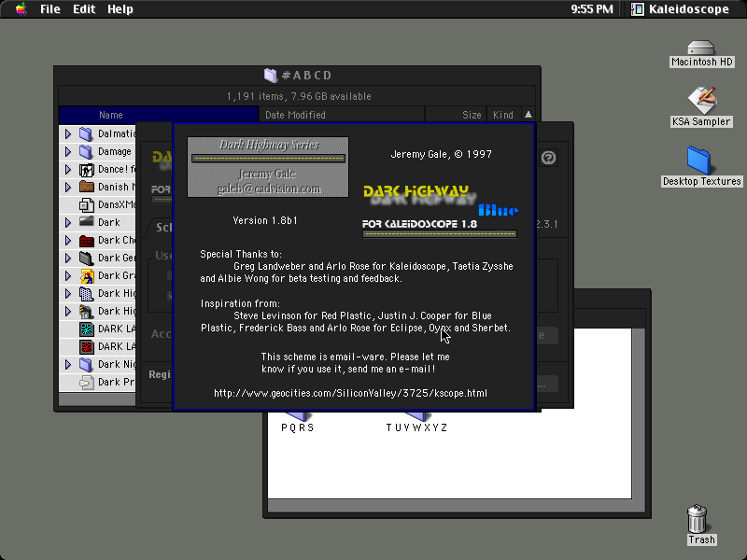The height and width of the screenshot is (560, 747).
Task: Select the Dark Ch red folder icon
Action: click(86, 240)
